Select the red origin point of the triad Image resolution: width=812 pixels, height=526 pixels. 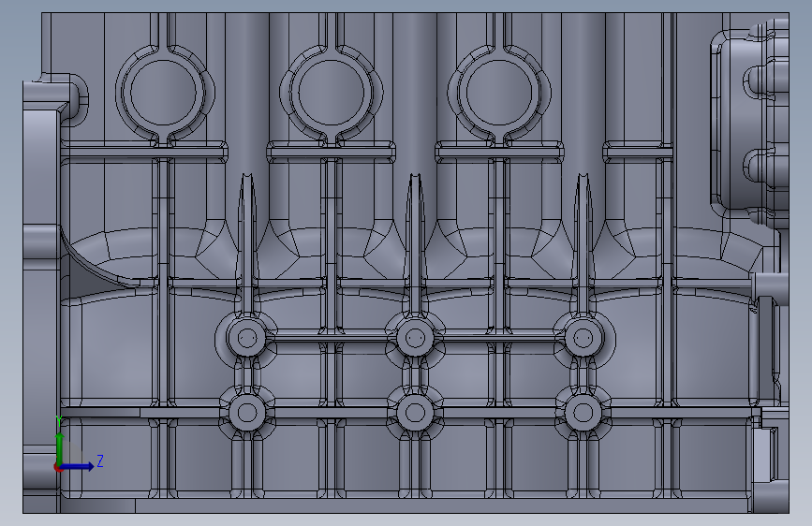coord(58,467)
